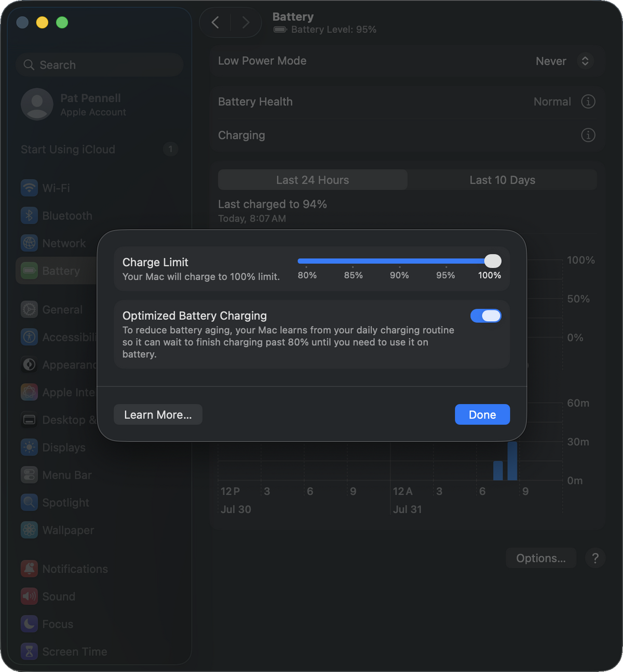Image resolution: width=623 pixels, height=672 pixels.
Task: Click the green Battery sidebar icon
Action: tap(29, 270)
